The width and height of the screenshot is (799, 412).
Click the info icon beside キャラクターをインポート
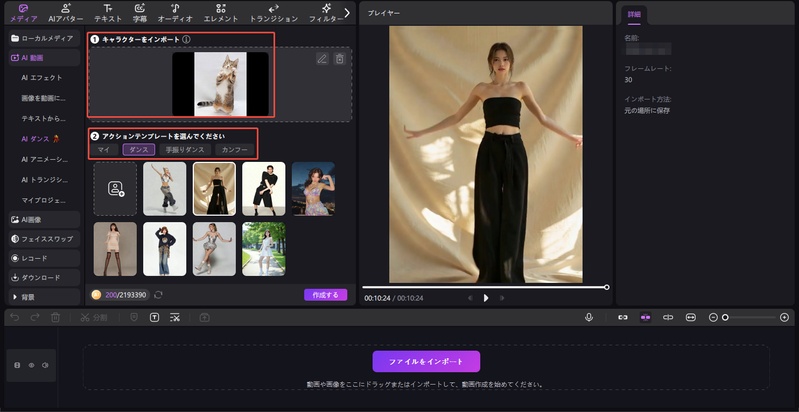coord(187,39)
